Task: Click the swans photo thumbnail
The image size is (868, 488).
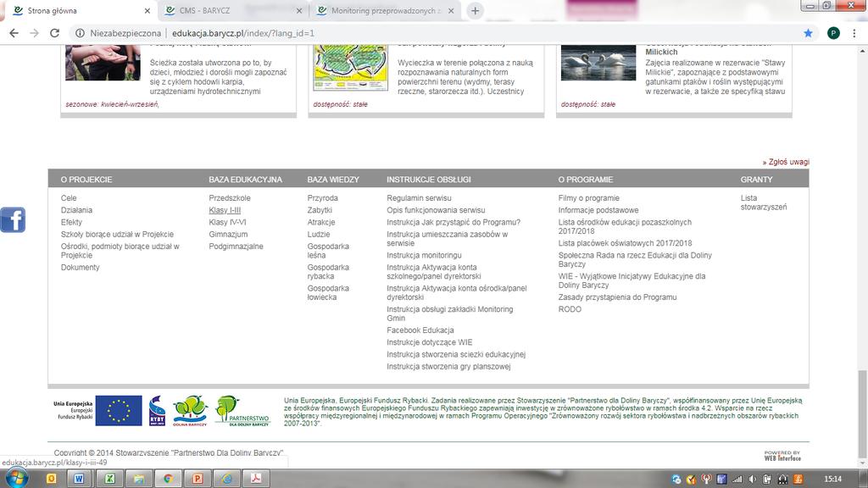Action: tap(598, 63)
